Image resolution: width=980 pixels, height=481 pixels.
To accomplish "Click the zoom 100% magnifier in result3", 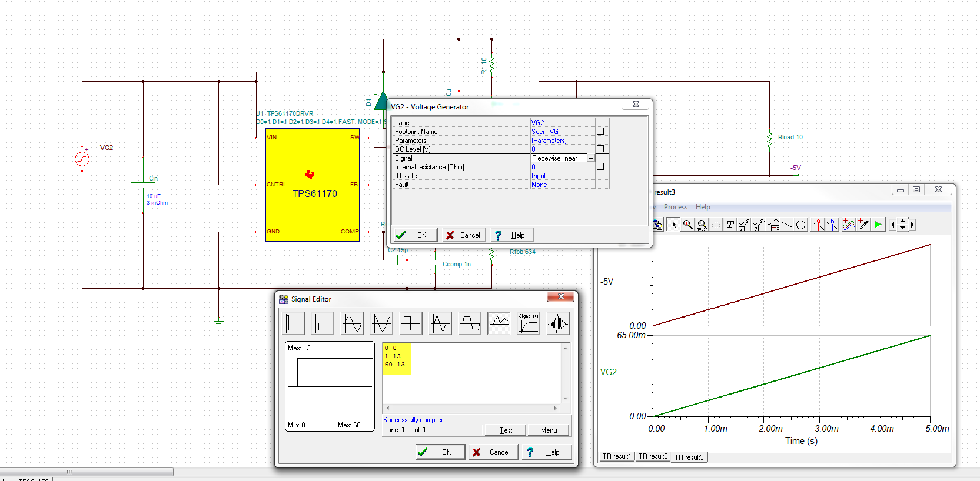I will [702, 225].
